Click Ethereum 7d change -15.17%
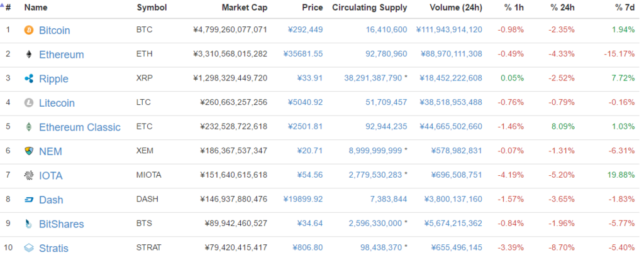This screenshot has height=260, width=644. [x=619, y=54]
